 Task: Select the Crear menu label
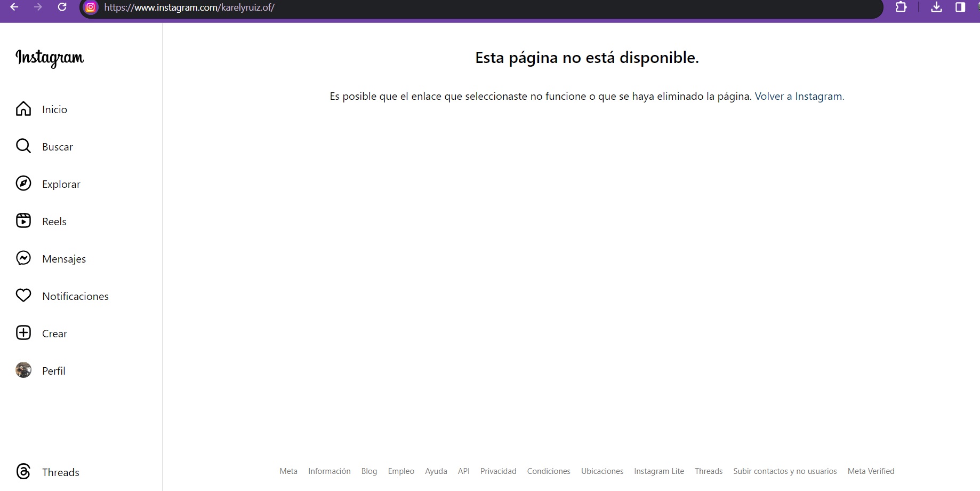(x=55, y=334)
